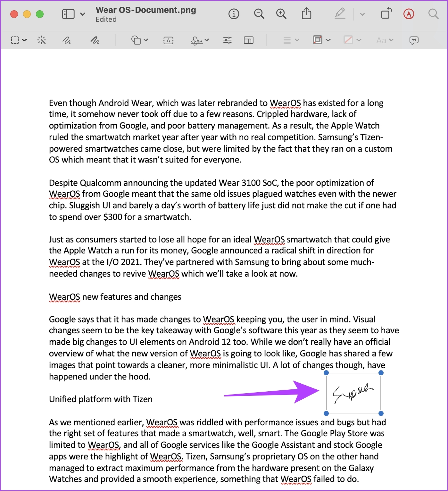
Task: Open the fill color swatch menu
Action: pyautogui.click(x=352, y=40)
